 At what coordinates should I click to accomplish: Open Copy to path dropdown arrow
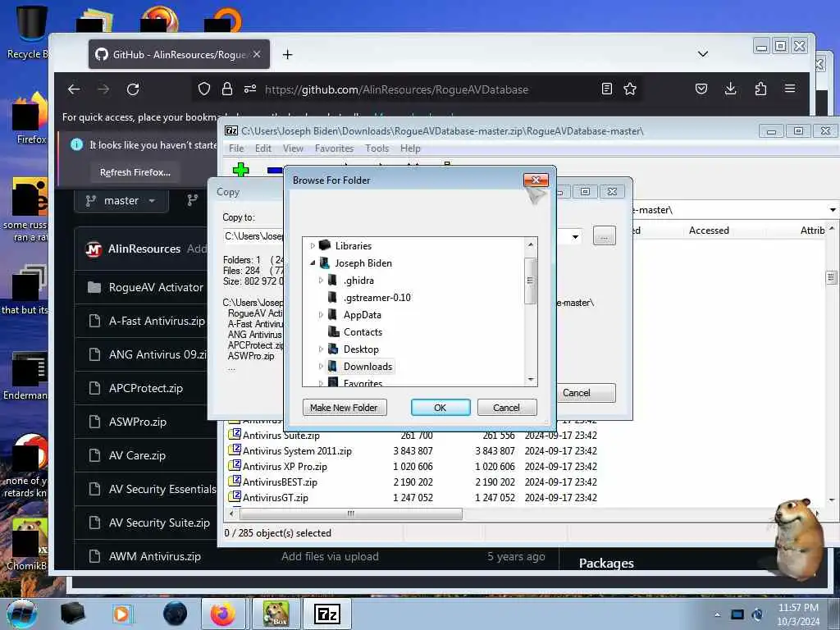[x=575, y=236]
